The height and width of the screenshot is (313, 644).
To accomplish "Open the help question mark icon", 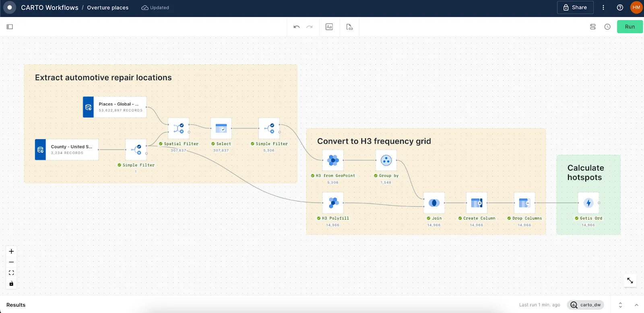I will (620, 8).
